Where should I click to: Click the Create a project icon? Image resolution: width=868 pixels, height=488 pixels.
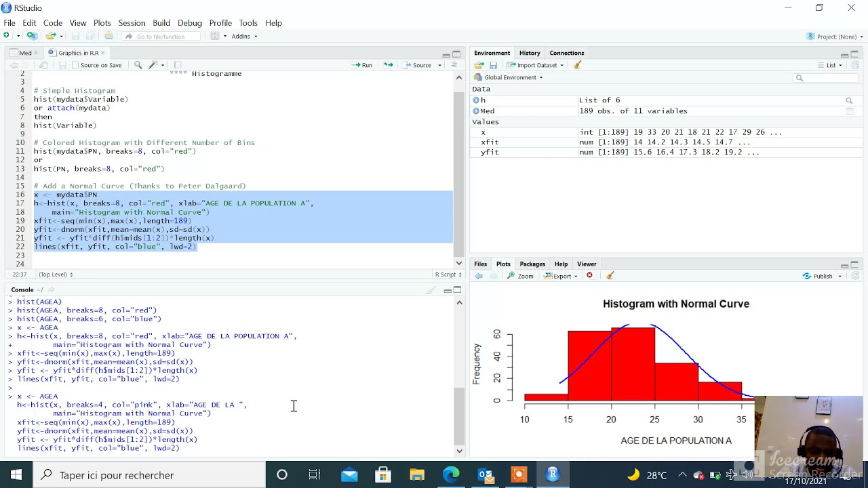point(32,36)
